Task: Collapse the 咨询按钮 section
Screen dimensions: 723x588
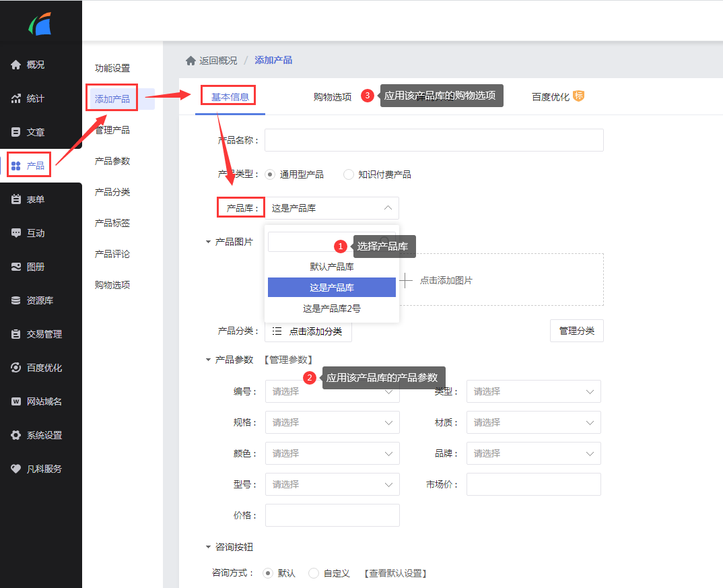Action: (208, 547)
